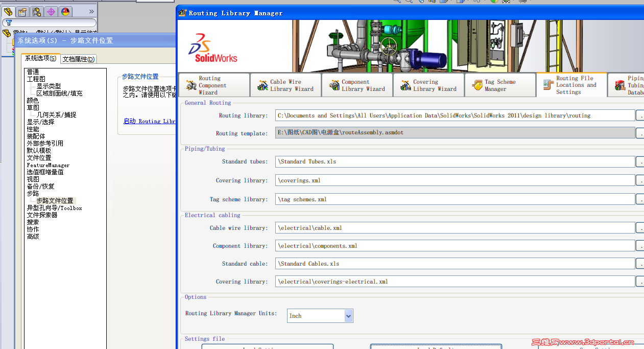This screenshot has width=644, height=349.
Task: Click the Routing library path field
Action: 455,115
